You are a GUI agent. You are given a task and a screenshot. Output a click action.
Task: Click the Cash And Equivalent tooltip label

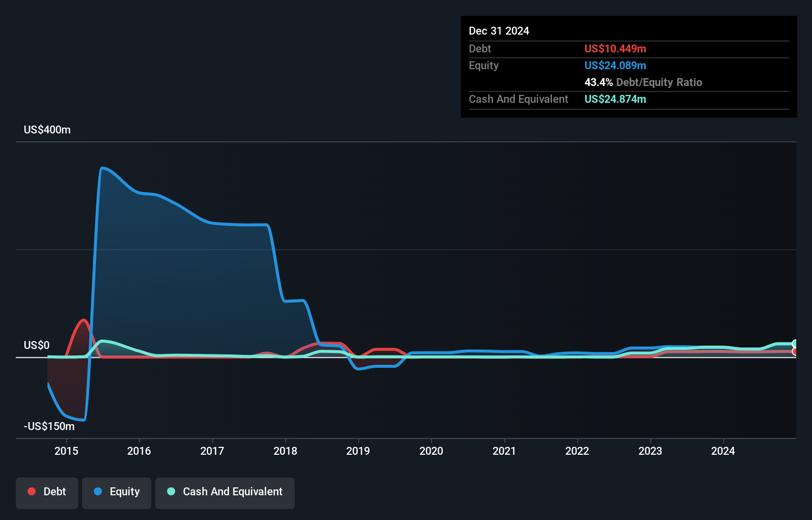pyautogui.click(x=518, y=99)
